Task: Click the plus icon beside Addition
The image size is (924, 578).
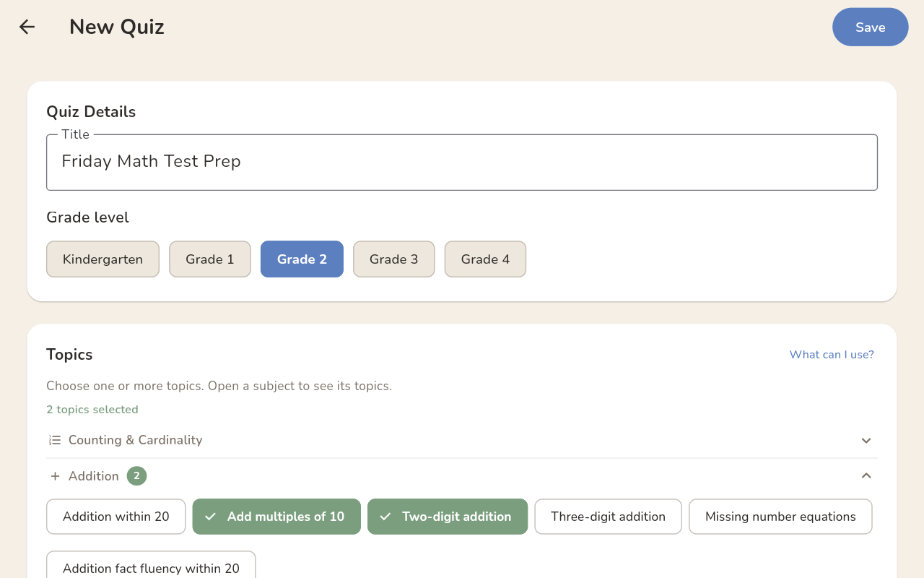Action: pos(55,476)
